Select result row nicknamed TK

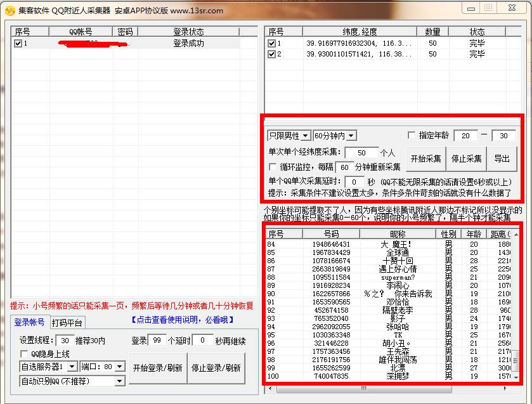click(389, 335)
